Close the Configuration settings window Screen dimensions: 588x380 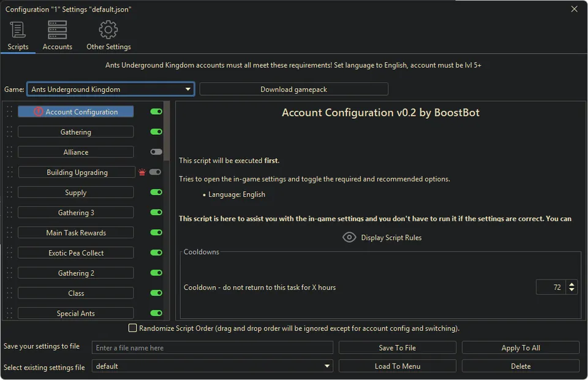click(574, 9)
